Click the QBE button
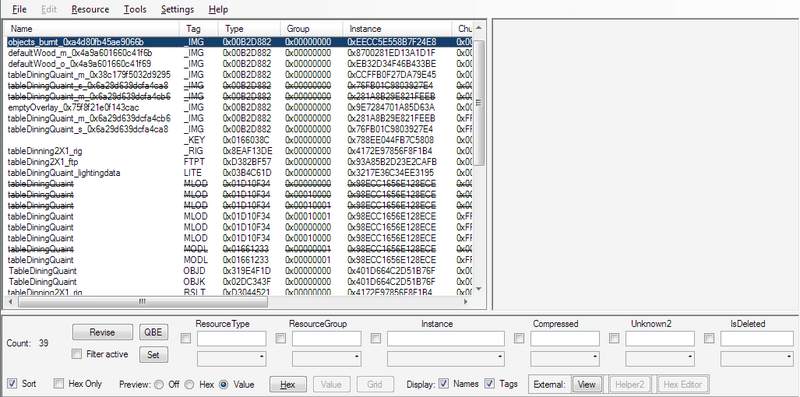The image size is (800, 397). [x=153, y=332]
